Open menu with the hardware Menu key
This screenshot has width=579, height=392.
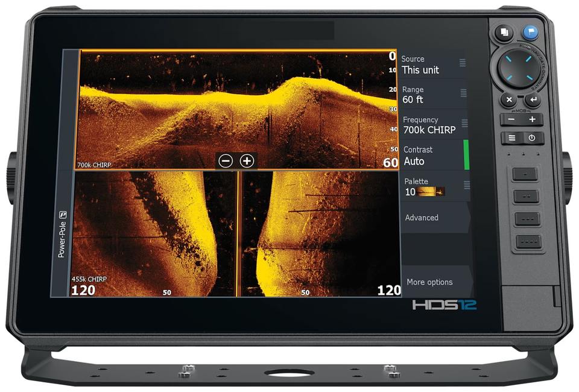512,138
